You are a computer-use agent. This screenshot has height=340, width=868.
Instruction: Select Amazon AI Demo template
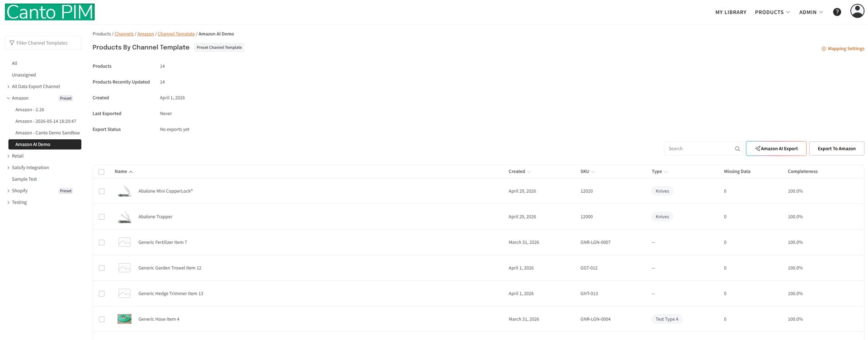pos(45,144)
